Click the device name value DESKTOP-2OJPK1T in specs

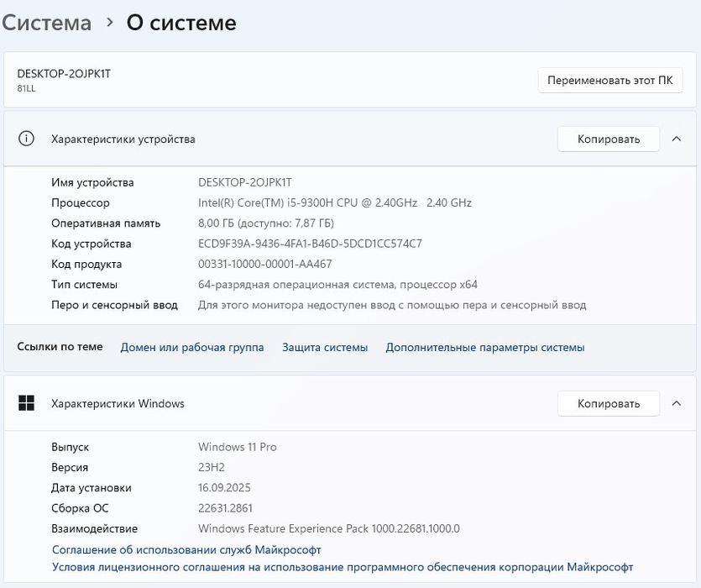(x=245, y=182)
